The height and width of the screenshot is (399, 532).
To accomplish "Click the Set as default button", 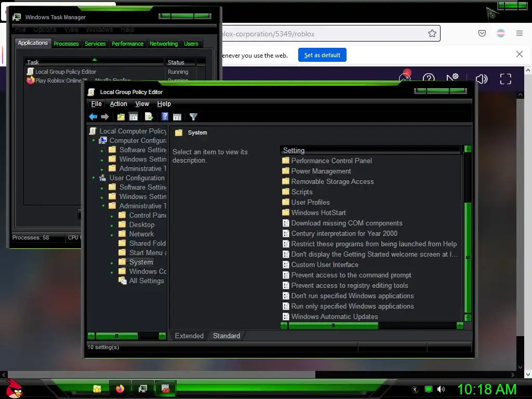I will pyautogui.click(x=322, y=55).
